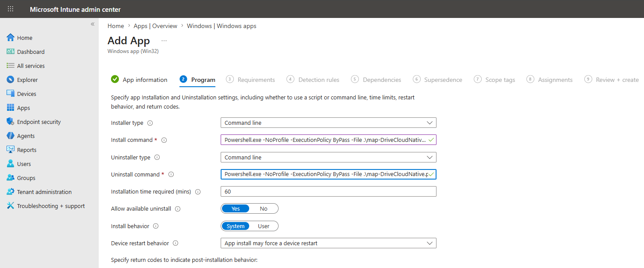Set Install behavior to User
The height and width of the screenshot is (268, 644).
[x=264, y=226]
